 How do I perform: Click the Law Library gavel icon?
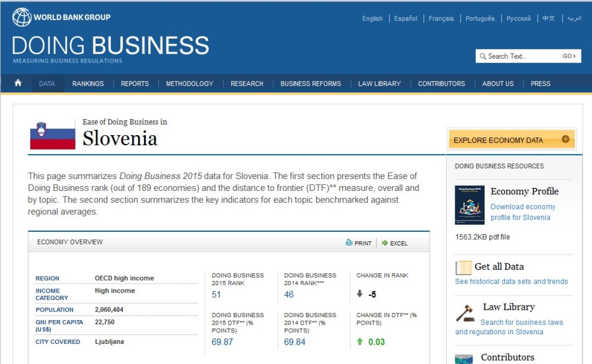[465, 313]
